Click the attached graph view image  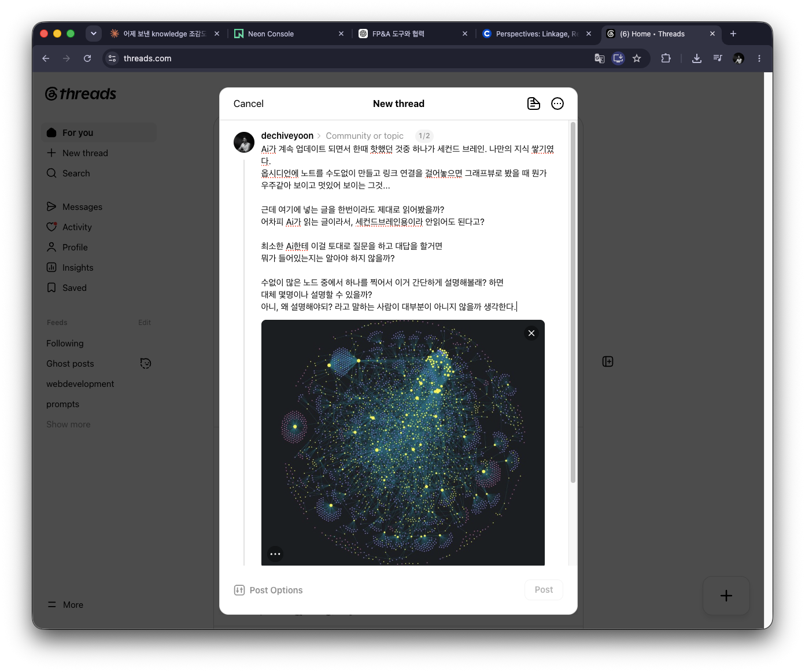click(403, 442)
